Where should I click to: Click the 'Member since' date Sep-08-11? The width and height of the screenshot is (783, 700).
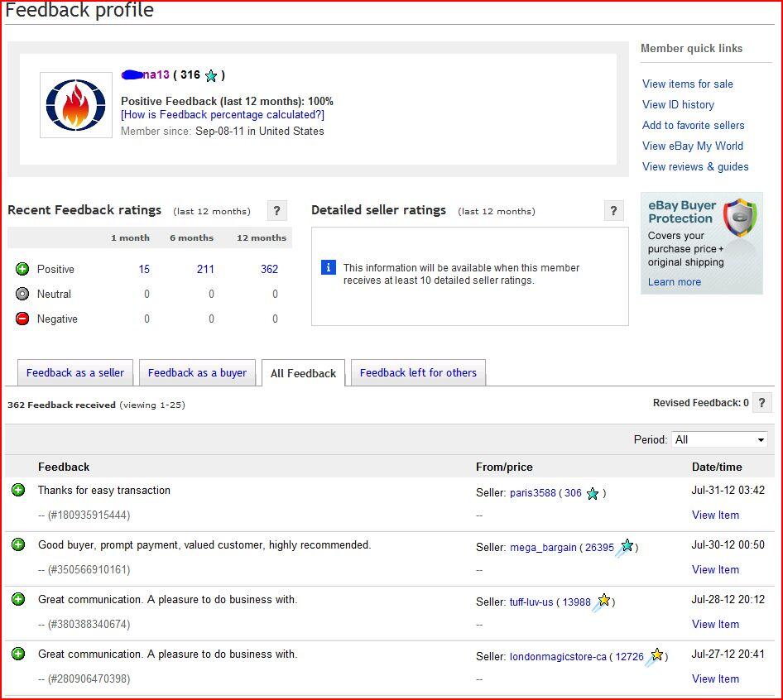pos(219,132)
